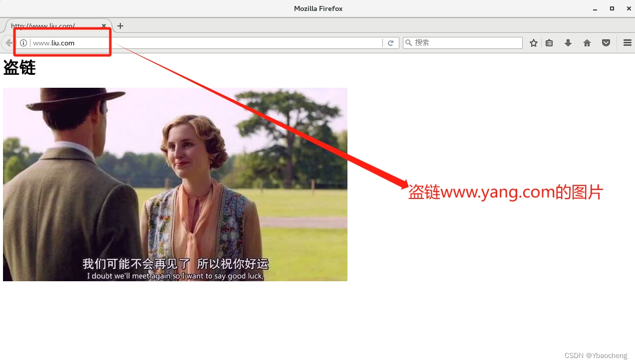Minimize the Mozilla Firefox window

pyautogui.click(x=595, y=8)
